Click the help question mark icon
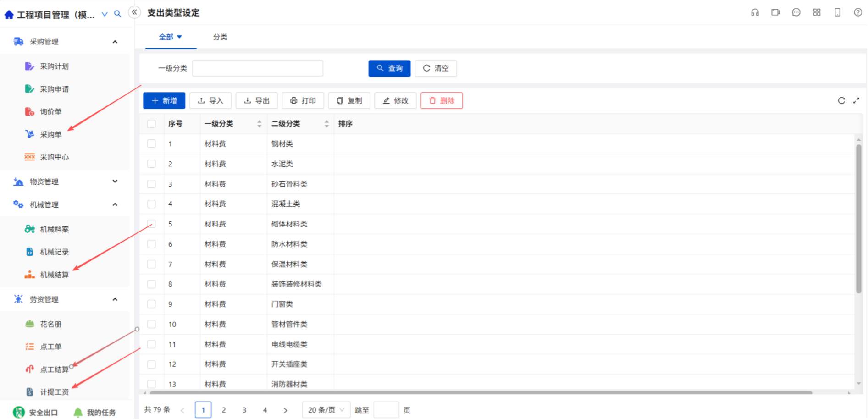 pyautogui.click(x=858, y=12)
